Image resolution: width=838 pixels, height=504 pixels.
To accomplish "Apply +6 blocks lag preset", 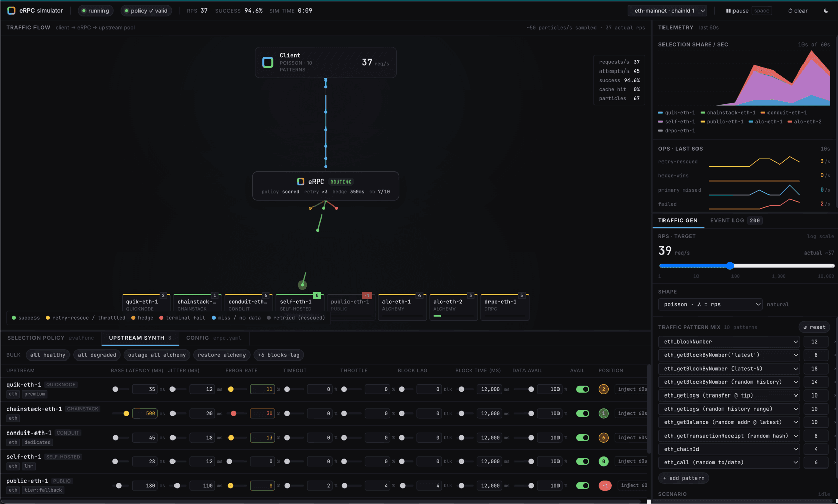I will pyautogui.click(x=278, y=355).
